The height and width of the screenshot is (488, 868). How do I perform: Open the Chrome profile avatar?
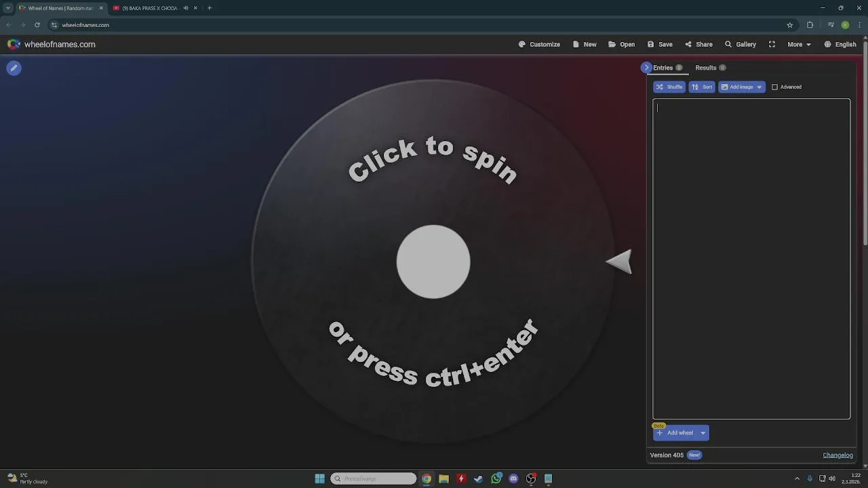point(845,25)
